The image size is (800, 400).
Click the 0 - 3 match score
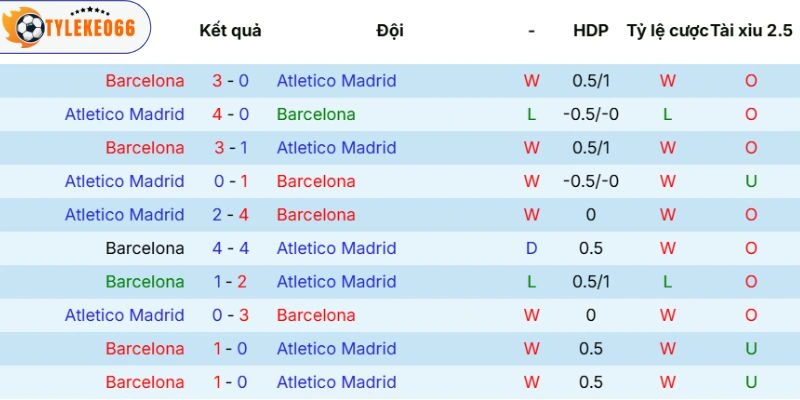[x=230, y=315]
